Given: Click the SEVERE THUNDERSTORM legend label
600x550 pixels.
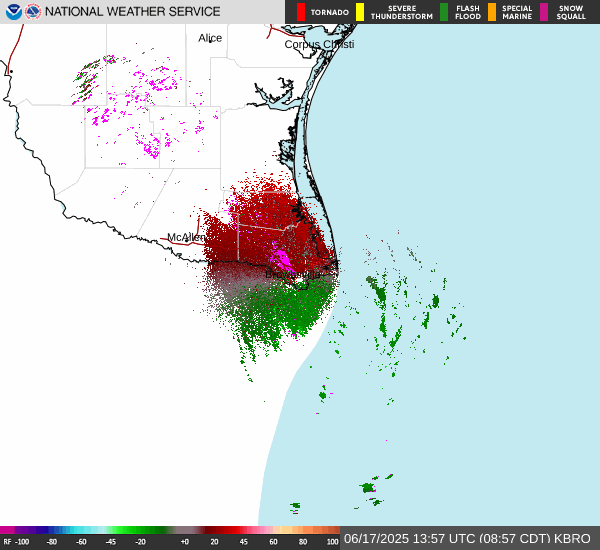Looking at the screenshot, I should pyautogui.click(x=402, y=12).
